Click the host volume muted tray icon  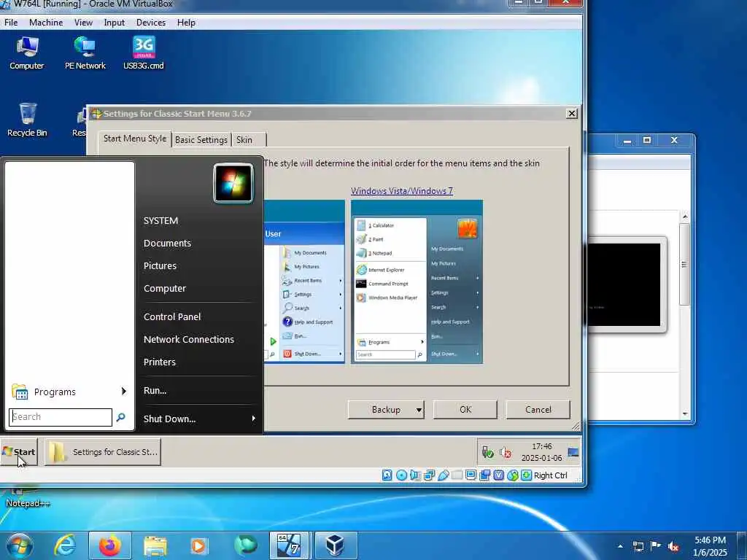673,547
